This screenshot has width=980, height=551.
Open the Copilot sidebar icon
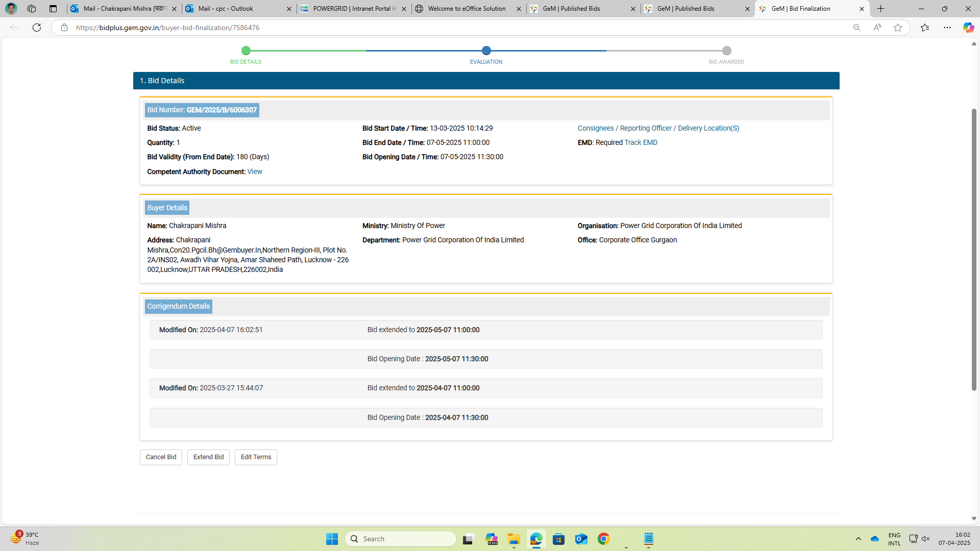pyautogui.click(x=968, y=28)
